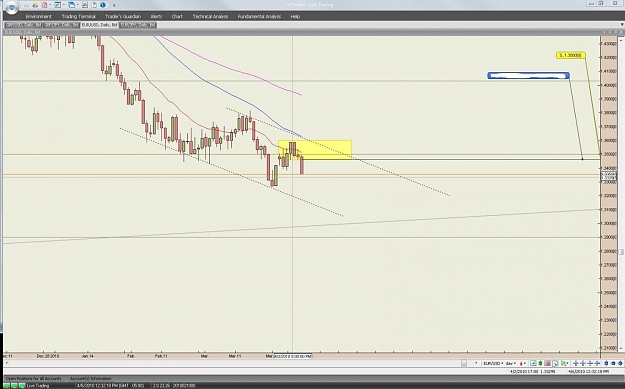Click the blue-framed arrow icon in chart toolbar
Image resolution: width=625 pixels, height=389 pixels.
pos(533,363)
